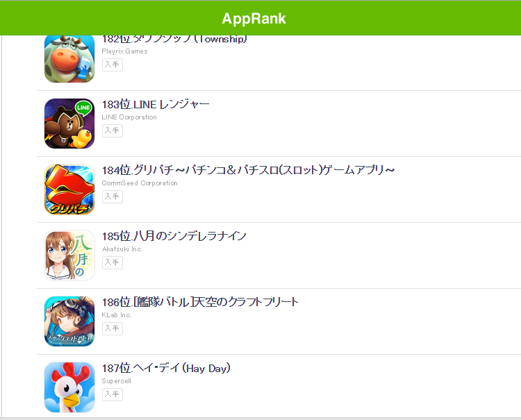Image resolution: width=521 pixels, height=420 pixels.
Task: Open the Hay Day chicken icon
Action: coord(69,387)
